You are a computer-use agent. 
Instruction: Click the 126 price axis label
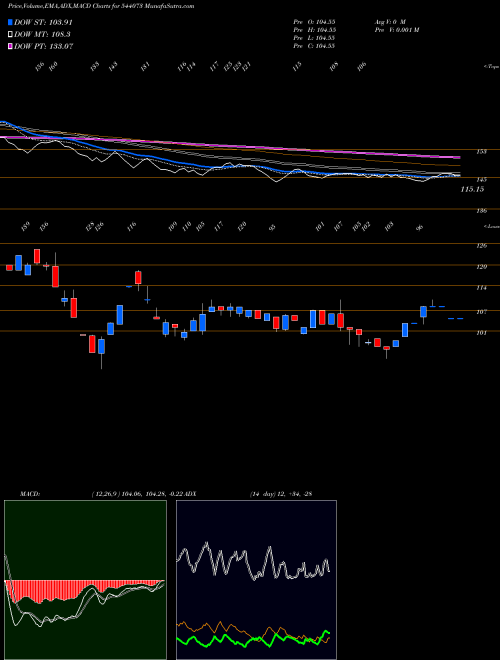pos(482,246)
